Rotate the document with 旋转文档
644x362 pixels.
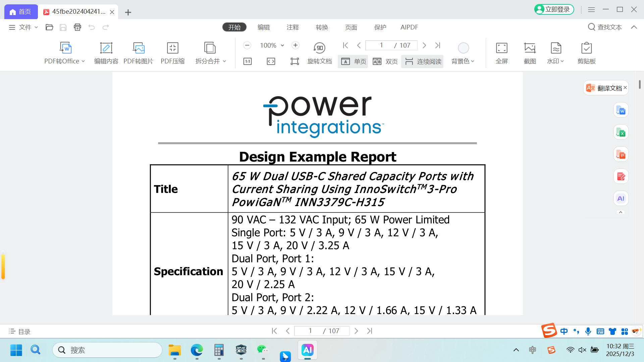[319, 53]
